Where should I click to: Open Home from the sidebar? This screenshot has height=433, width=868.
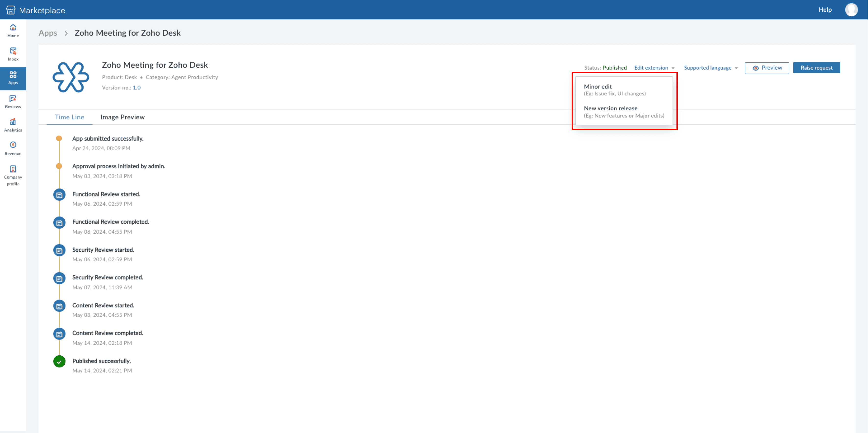[x=13, y=31]
